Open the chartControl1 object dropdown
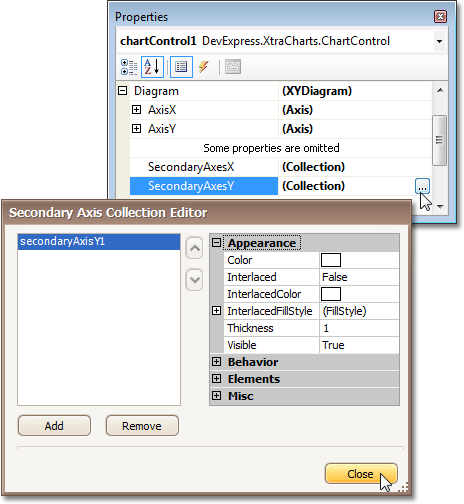 439,41
